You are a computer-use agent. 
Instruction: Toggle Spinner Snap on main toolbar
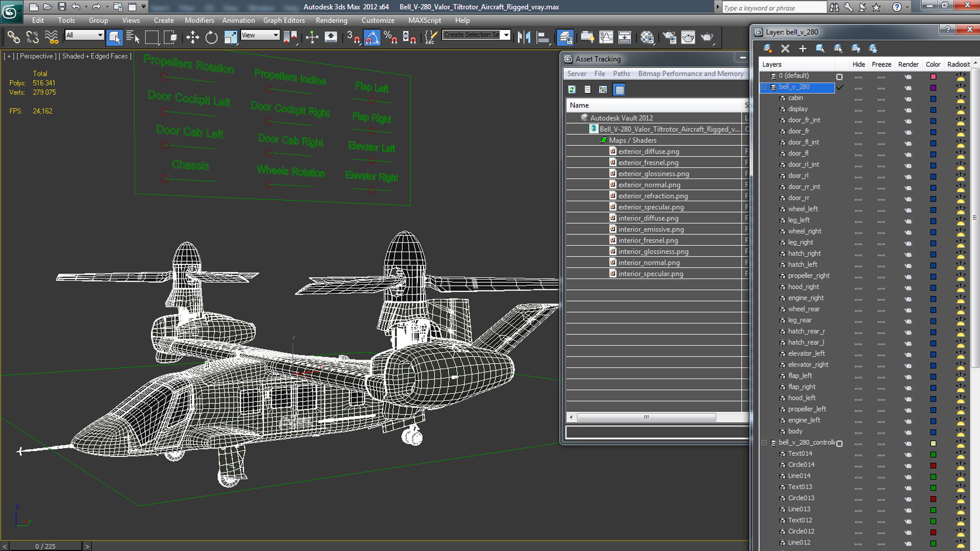pyautogui.click(x=409, y=37)
